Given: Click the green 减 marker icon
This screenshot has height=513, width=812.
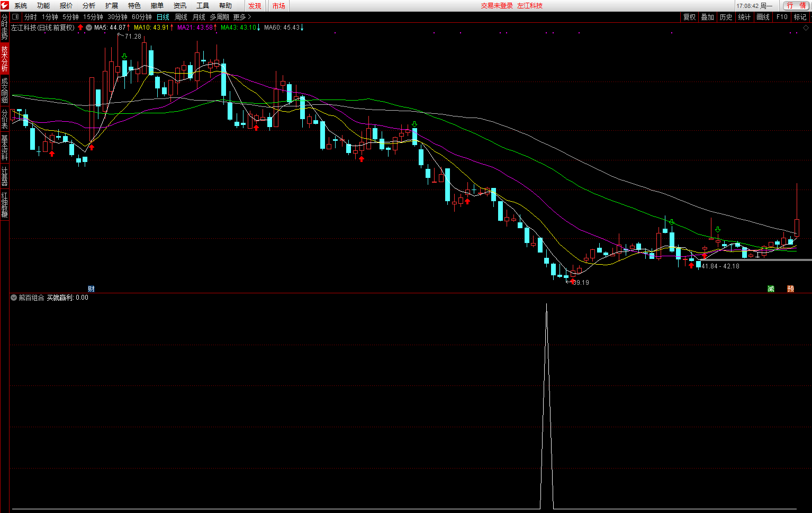Looking at the screenshot, I should (771, 289).
